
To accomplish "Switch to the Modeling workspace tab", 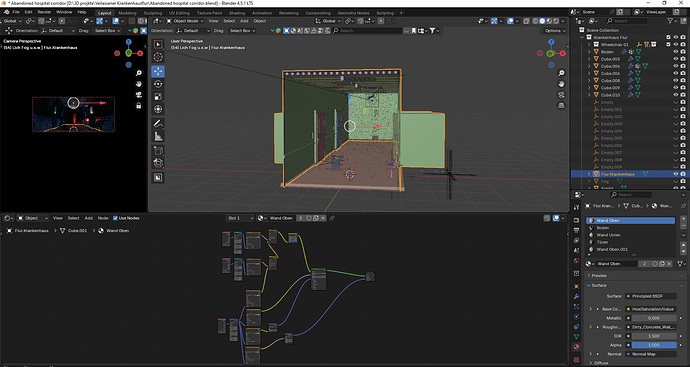I will (x=128, y=13).
